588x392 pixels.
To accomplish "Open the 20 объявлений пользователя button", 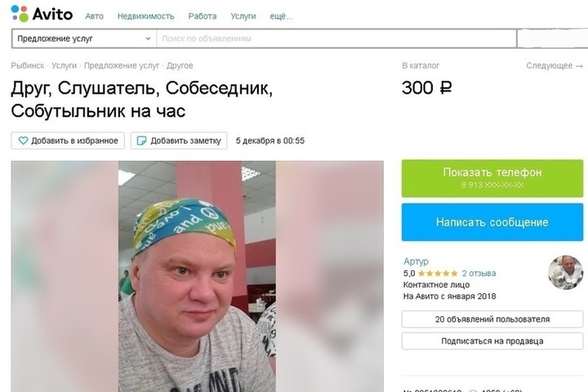I will [492, 319].
